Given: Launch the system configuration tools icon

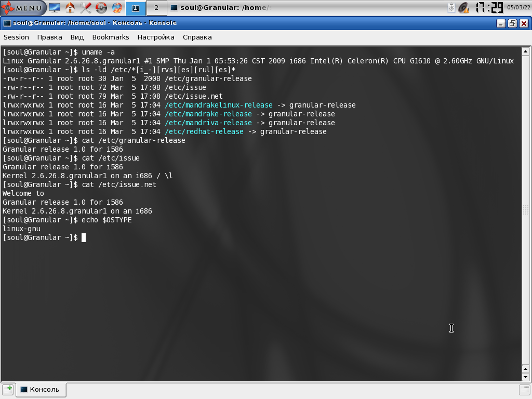Looking at the screenshot, I should (x=86, y=7).
